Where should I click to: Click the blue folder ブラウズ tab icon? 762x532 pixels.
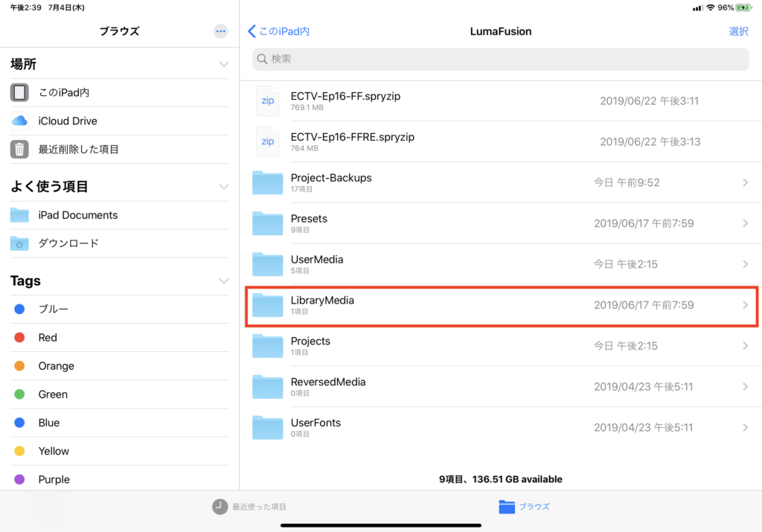pos(506,506)
